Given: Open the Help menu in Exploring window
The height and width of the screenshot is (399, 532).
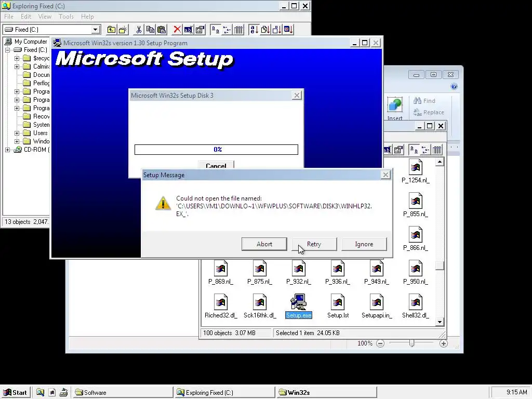Looking at the screenshot, I should pos(87,17).
